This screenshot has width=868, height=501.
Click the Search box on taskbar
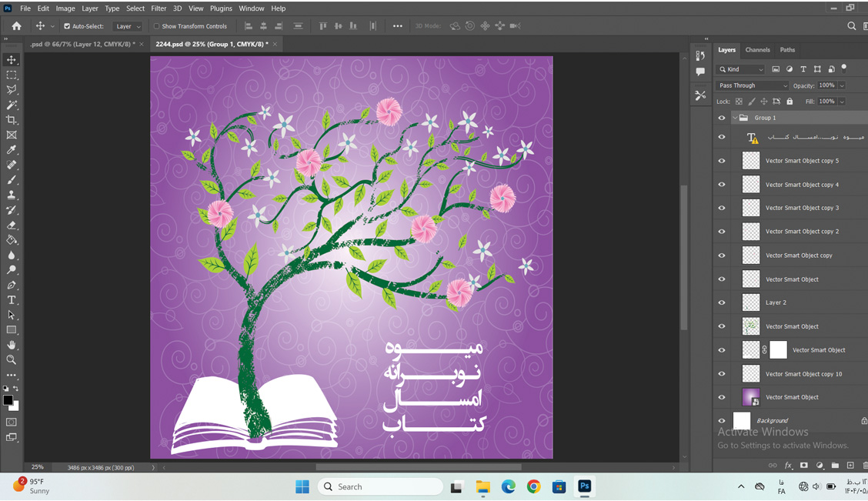coord(380,486)
